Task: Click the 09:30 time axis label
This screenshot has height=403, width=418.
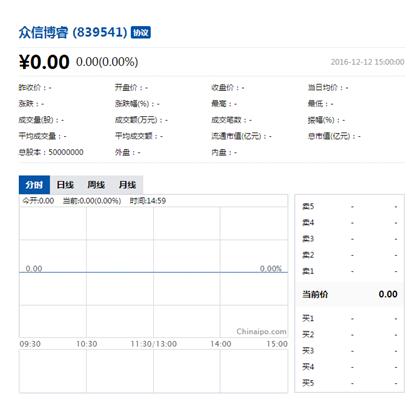Action: pos(30,344)
